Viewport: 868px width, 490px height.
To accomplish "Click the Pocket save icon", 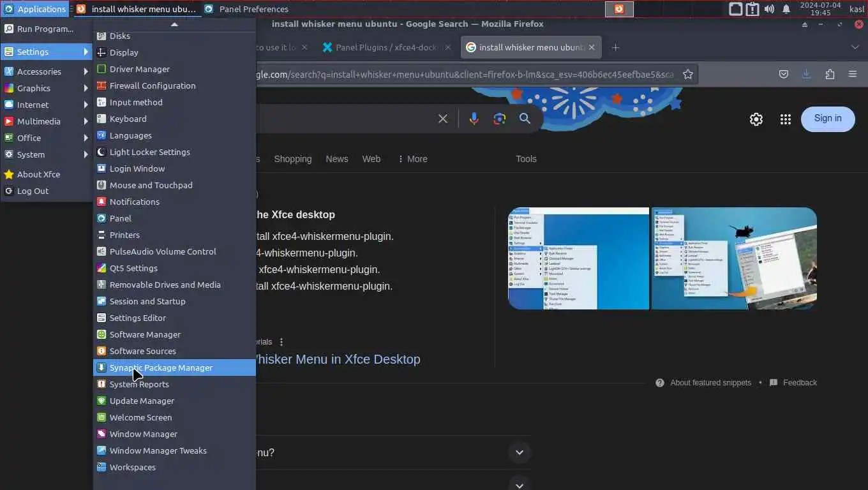I will tap(783, 74).
